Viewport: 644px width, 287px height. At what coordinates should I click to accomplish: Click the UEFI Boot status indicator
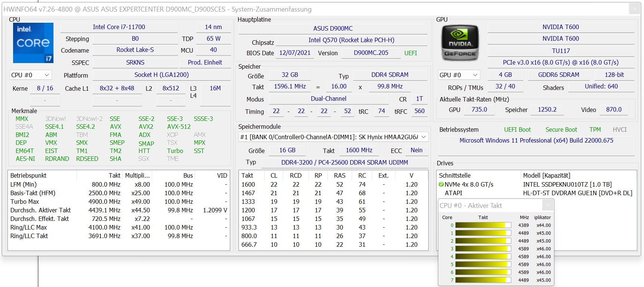517,130
